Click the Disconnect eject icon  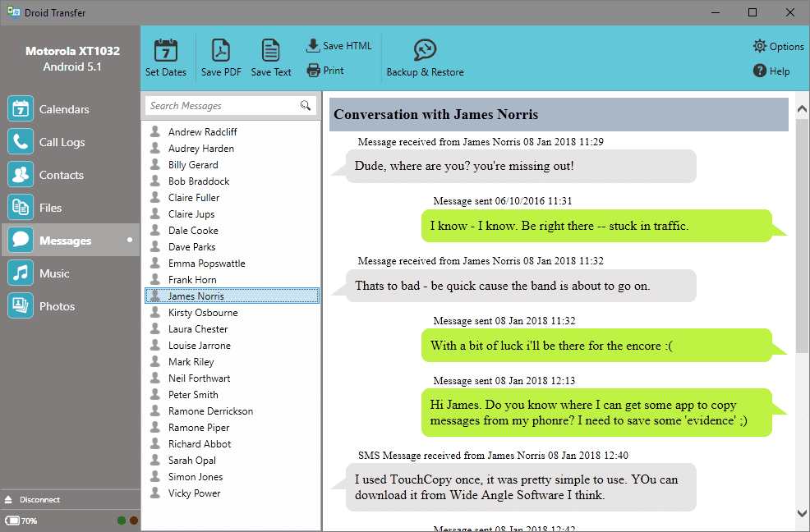(x=8, y=499)
